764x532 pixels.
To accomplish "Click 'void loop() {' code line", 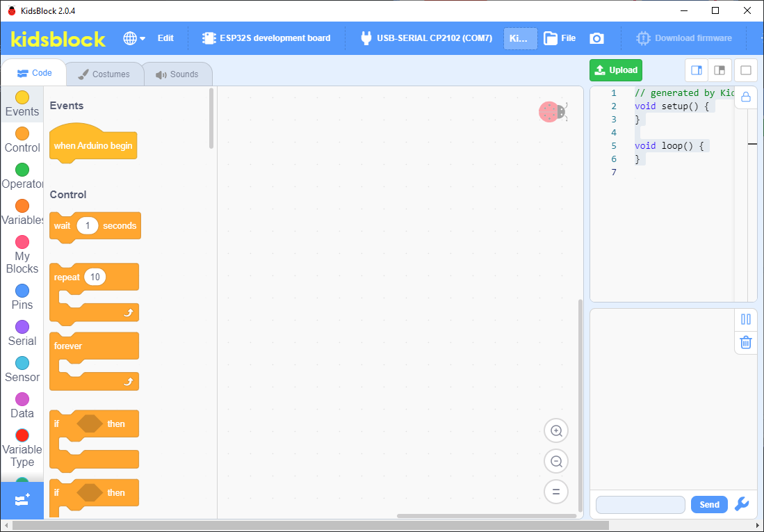I will point(669,145).
